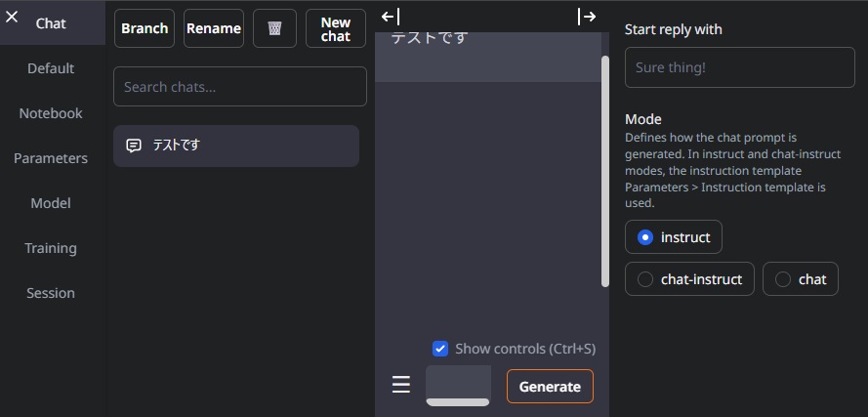
Task: Click the trash icon to delete chat
Action: 274,28
